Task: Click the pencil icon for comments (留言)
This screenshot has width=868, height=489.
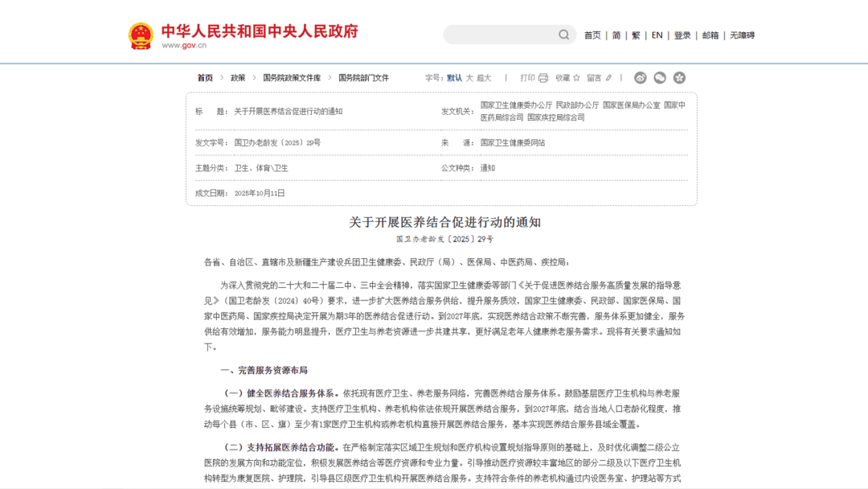Action: [608, 78]
